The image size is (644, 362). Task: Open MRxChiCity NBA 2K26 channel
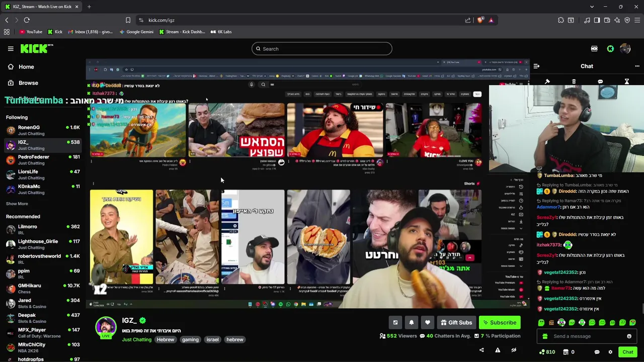click(x=42, y=347)
